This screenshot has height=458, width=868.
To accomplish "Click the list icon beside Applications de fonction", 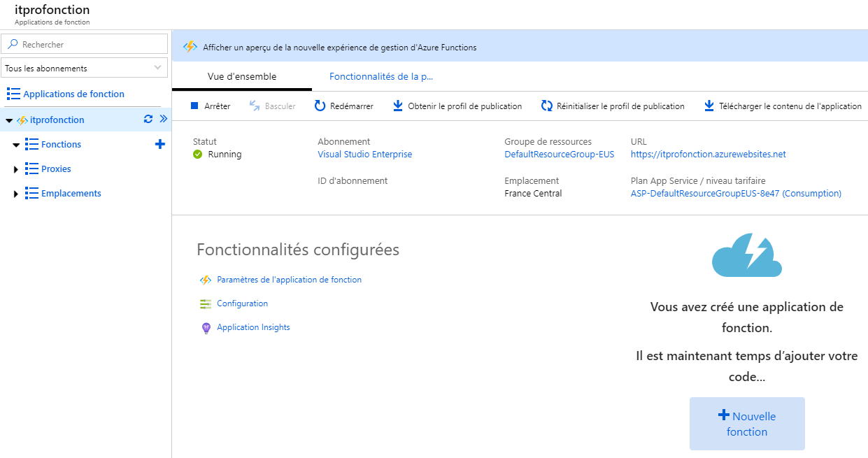I will (13, 94).
